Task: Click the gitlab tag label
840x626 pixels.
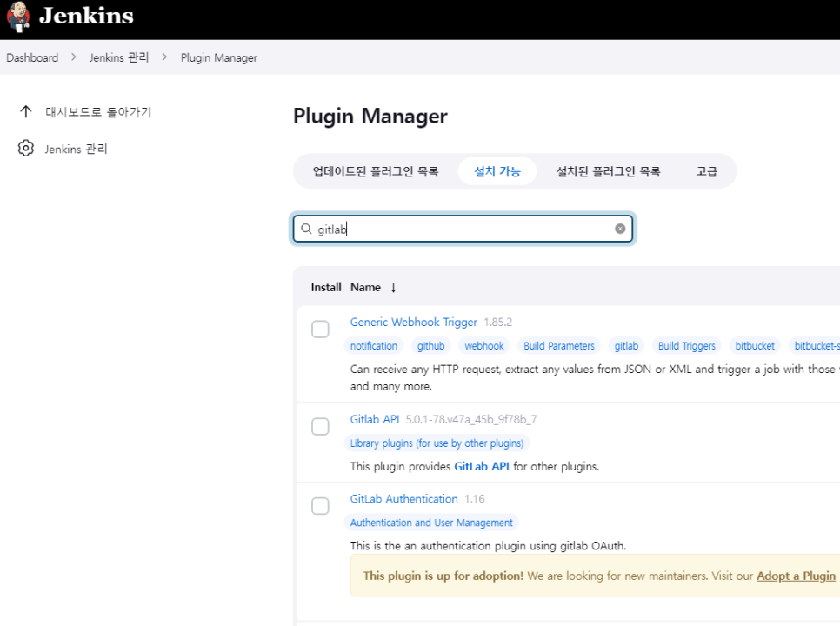Action: pos(626,346)
